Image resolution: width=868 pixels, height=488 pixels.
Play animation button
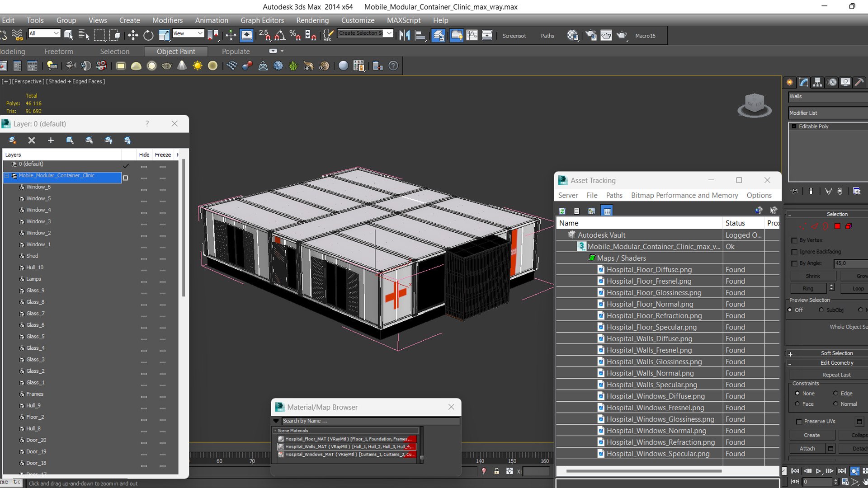pos(819,471)
